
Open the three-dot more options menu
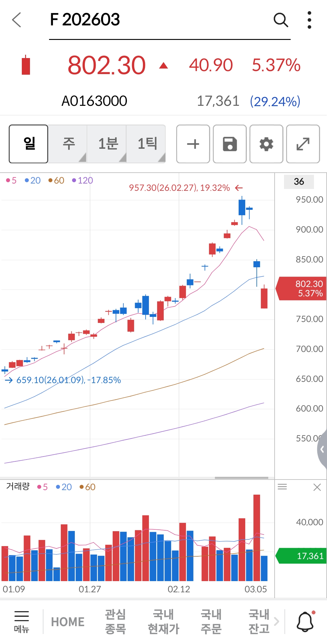point(309,20)
